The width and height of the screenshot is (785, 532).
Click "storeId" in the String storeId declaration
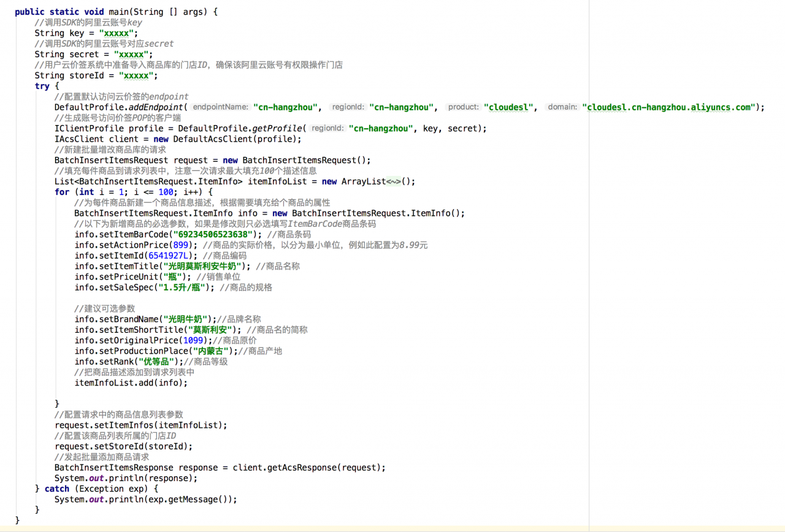[86, 75]
